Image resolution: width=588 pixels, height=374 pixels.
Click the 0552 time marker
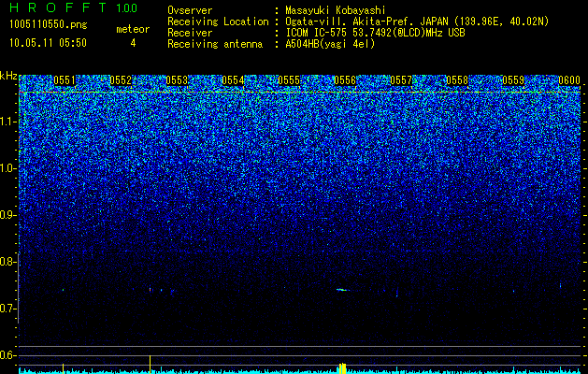(121, 80)
